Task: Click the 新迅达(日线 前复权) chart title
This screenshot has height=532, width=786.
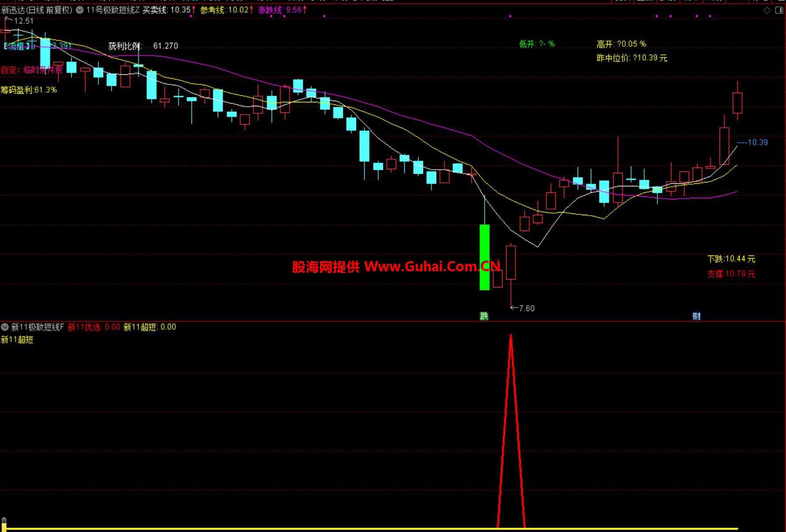Action: click(37, 10)
